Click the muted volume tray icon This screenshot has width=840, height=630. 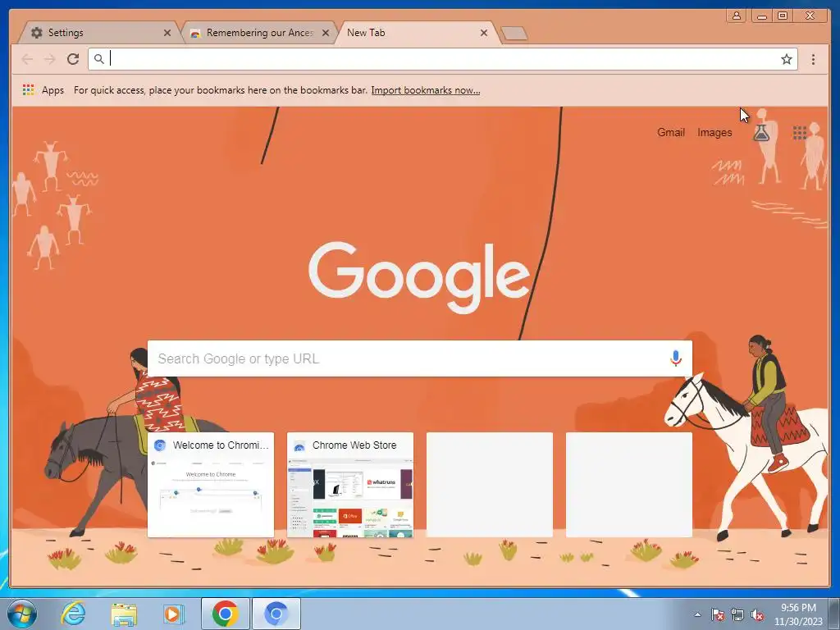757,614
